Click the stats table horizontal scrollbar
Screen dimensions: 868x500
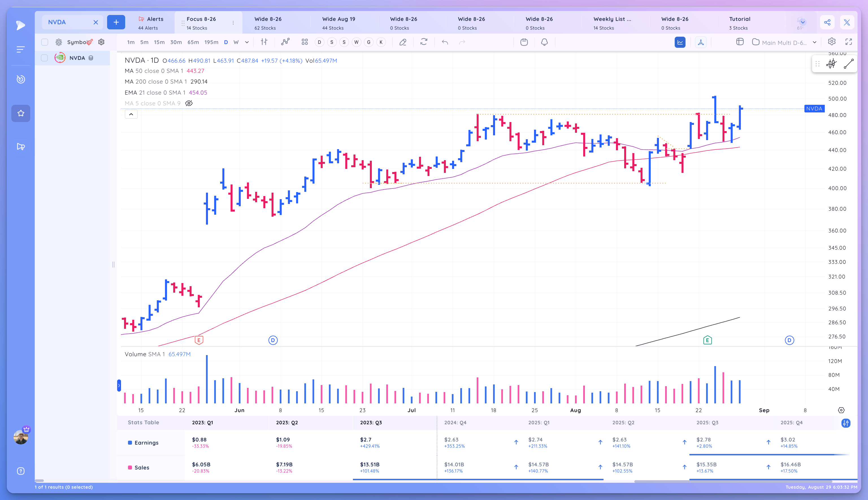click(733, 481)
